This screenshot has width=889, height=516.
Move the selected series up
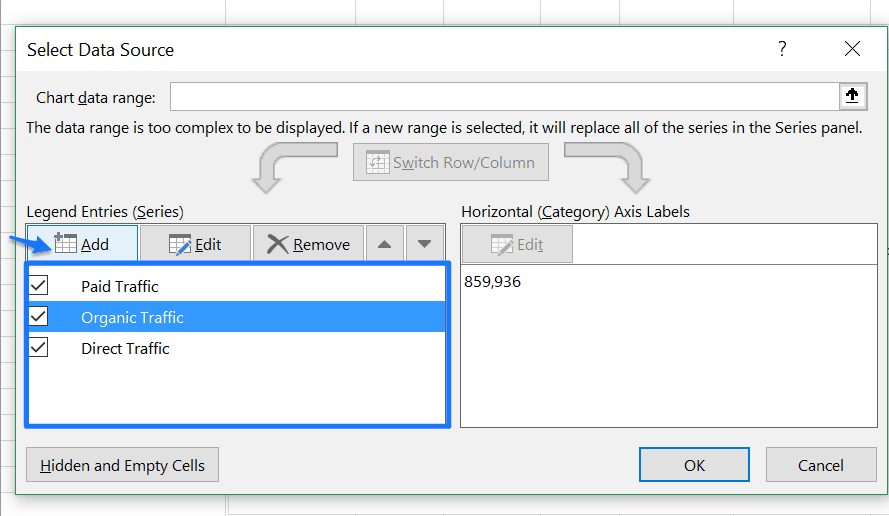click(385, 244)
